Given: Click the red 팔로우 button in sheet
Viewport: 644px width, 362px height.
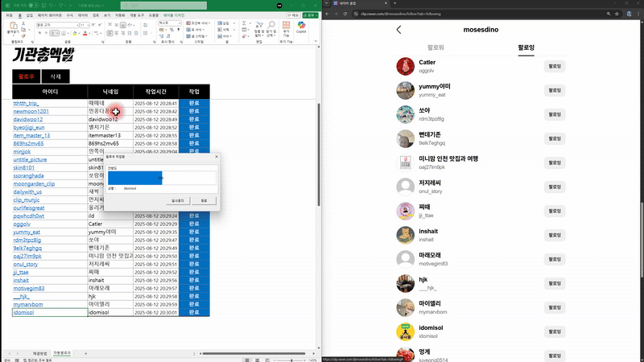Looking at the screenshot, I should coord(27,76).
